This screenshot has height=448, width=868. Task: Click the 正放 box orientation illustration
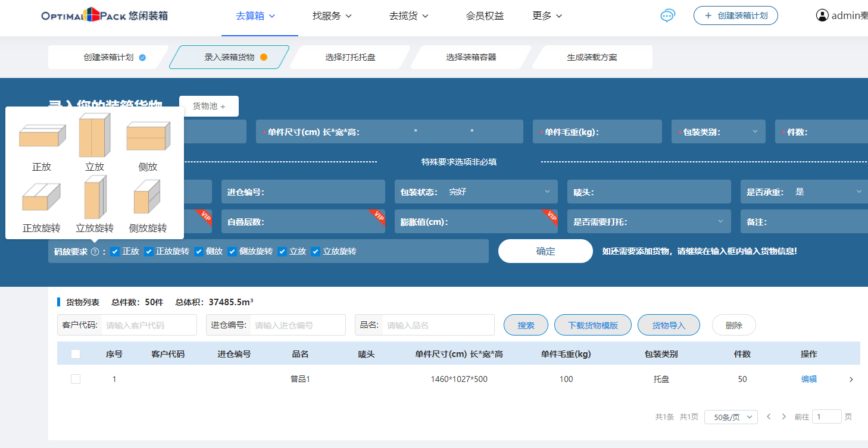point(42,136)
